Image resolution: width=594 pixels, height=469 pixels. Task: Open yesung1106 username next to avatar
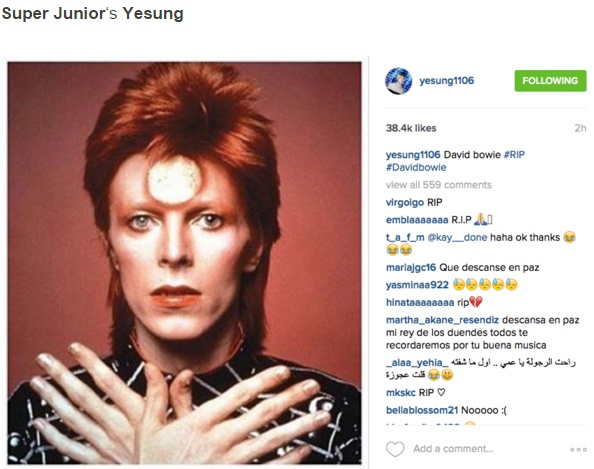(x=446, y=81)
